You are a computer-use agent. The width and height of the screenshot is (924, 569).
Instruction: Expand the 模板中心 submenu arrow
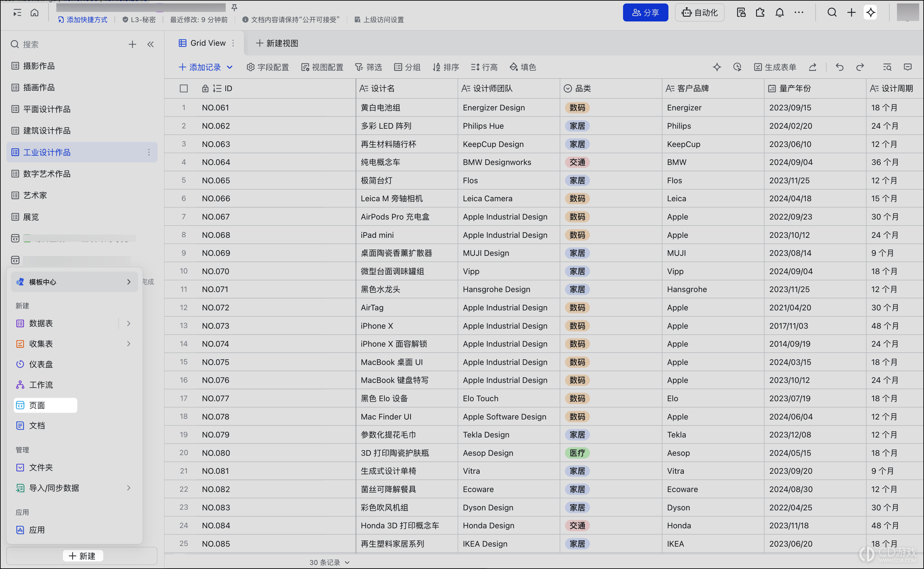point(129,282)
